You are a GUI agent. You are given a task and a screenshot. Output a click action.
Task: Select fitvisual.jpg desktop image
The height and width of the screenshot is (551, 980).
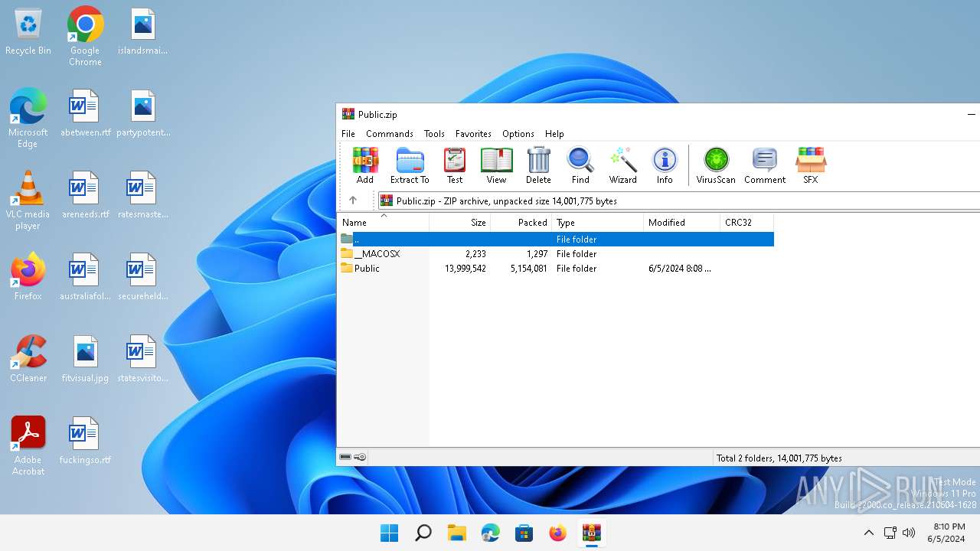pos(85,360)
